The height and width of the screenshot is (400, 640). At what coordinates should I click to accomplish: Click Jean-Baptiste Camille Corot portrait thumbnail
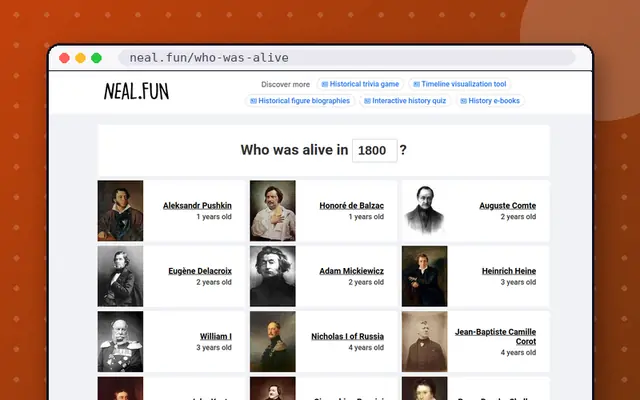424,342
